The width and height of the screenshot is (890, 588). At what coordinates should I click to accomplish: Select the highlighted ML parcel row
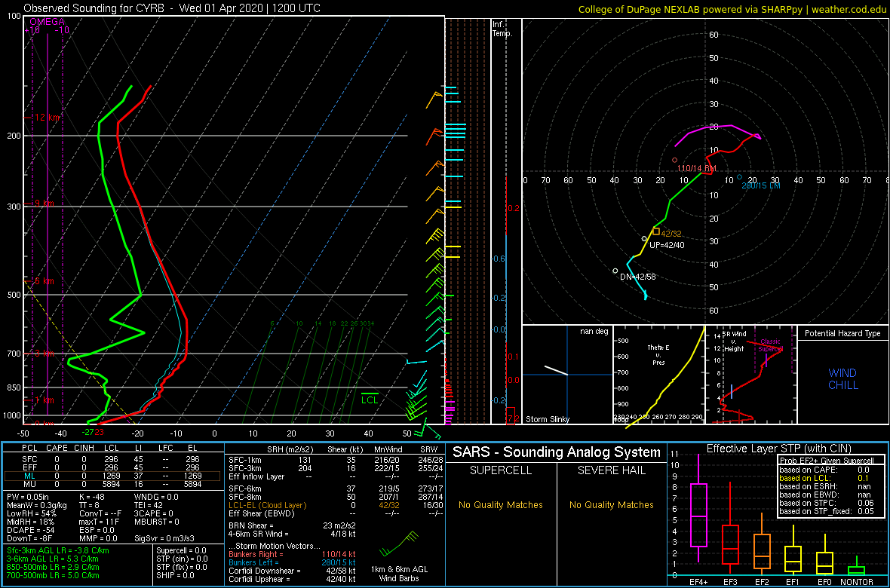coord(114,475)
